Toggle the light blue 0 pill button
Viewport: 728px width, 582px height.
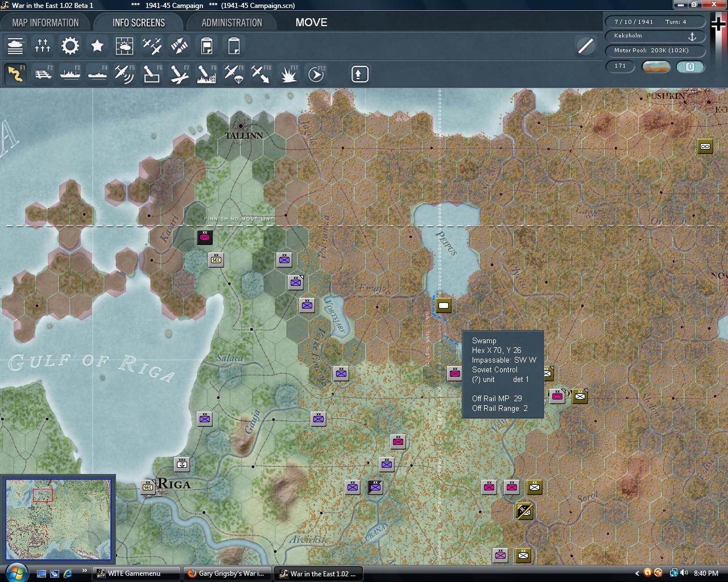690,66
